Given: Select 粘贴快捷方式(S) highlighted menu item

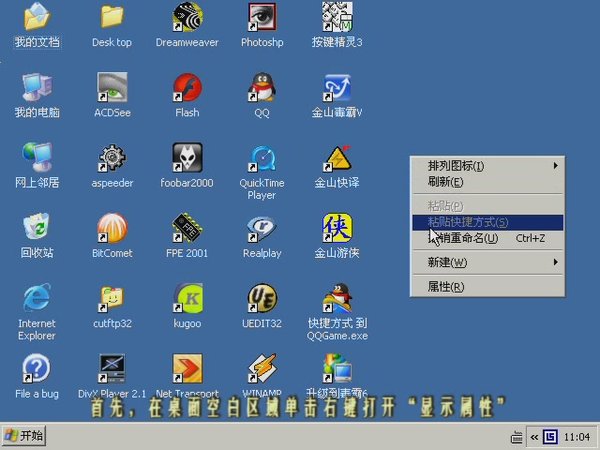Looking at the screenshot, I should [488, 222].
